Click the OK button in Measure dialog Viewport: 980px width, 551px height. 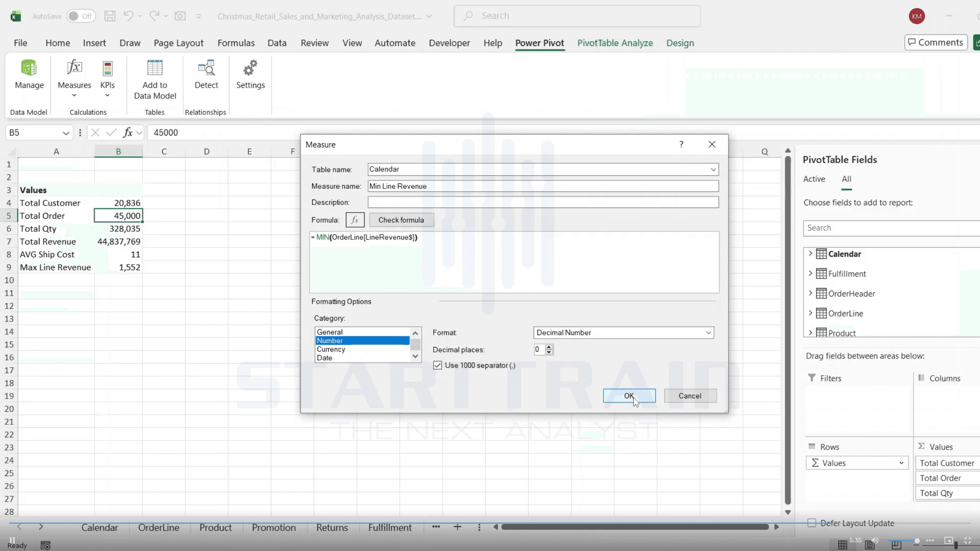629,396
